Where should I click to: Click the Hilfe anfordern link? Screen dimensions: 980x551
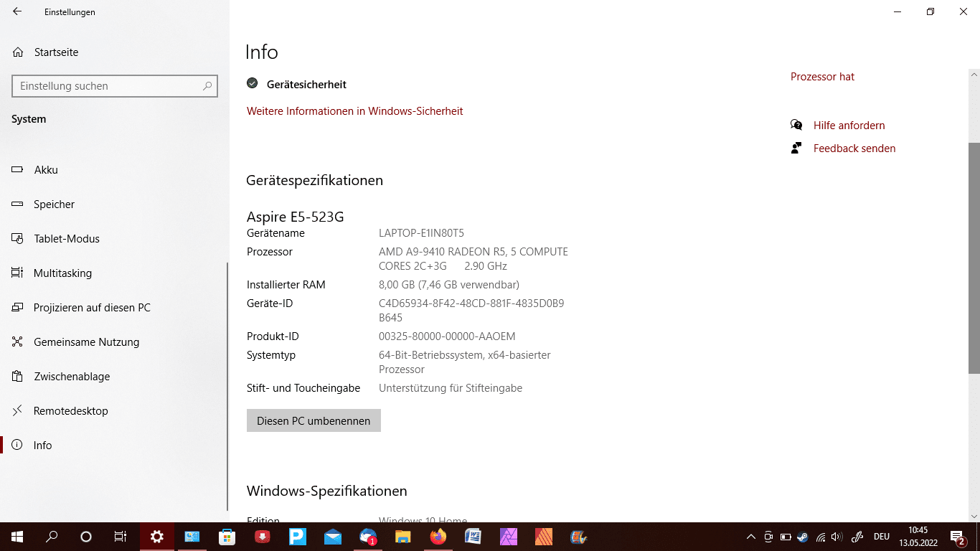(x=849, y=126)
